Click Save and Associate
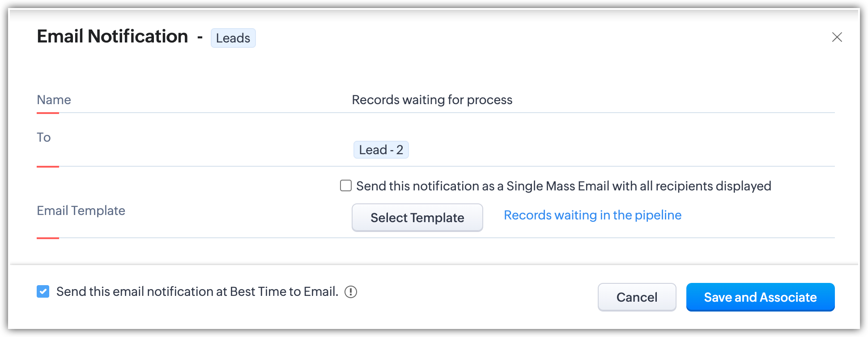The width and height of the screenshot is (868, 337). (x=760, y=297)
